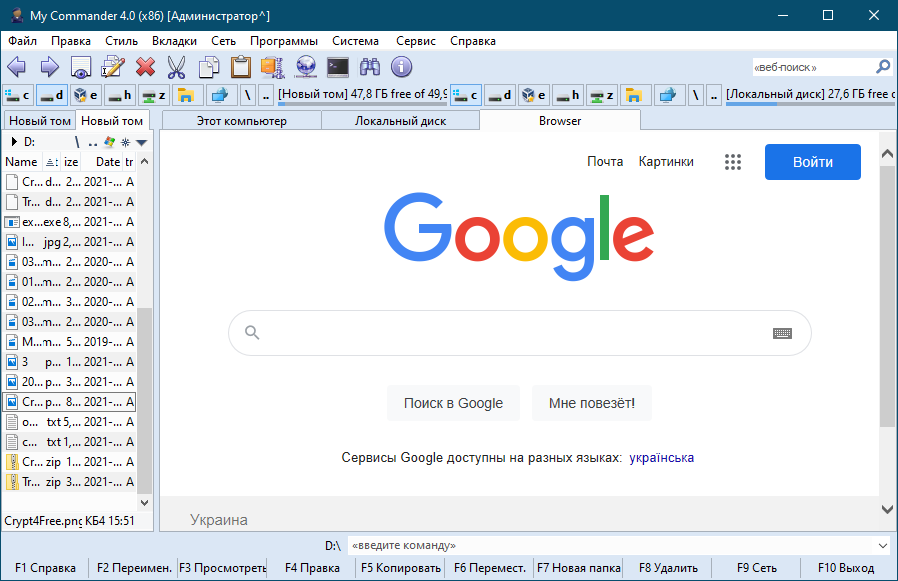Go forward using the right arrow toolbar icon
Viewport: 898px width, 581px height.
pos(49,67)
